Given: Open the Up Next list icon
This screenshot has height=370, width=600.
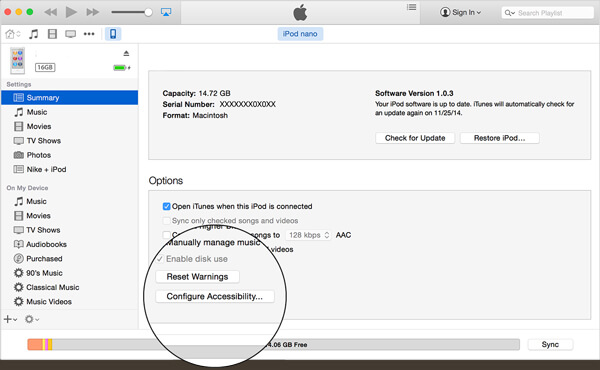Looking at the screenshot, I should (411, 7).
